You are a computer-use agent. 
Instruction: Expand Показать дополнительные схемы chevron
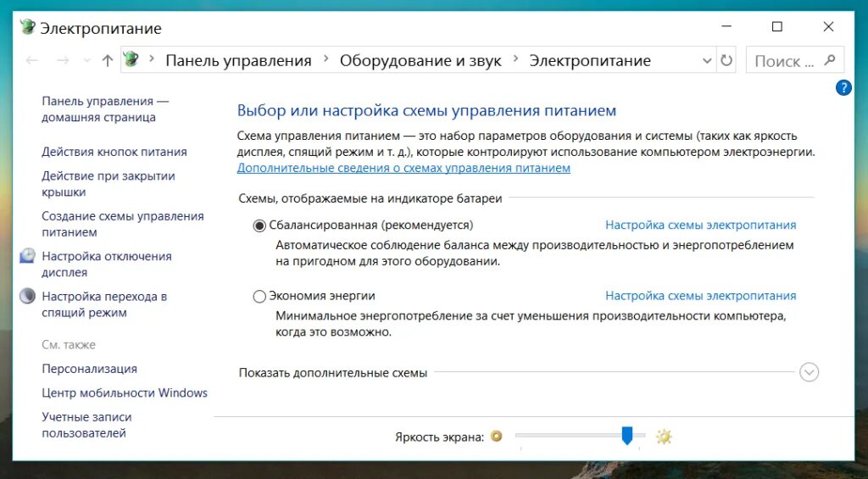tap(809, 372)
